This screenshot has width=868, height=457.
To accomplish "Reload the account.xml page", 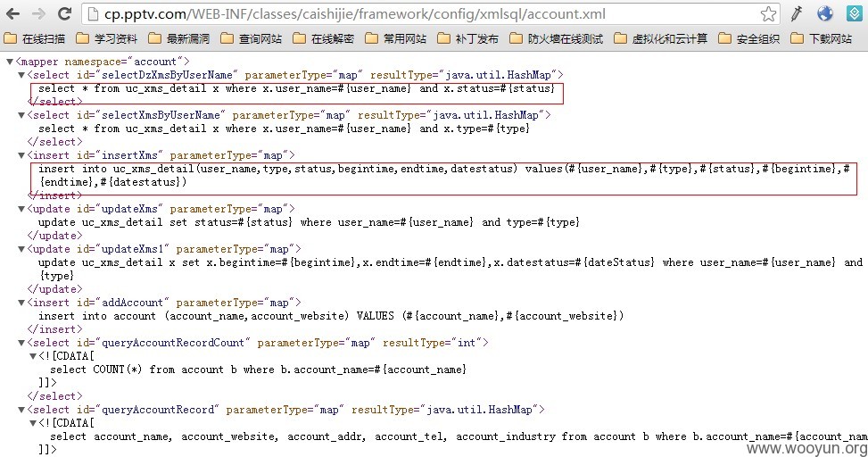I will (65, 14).
